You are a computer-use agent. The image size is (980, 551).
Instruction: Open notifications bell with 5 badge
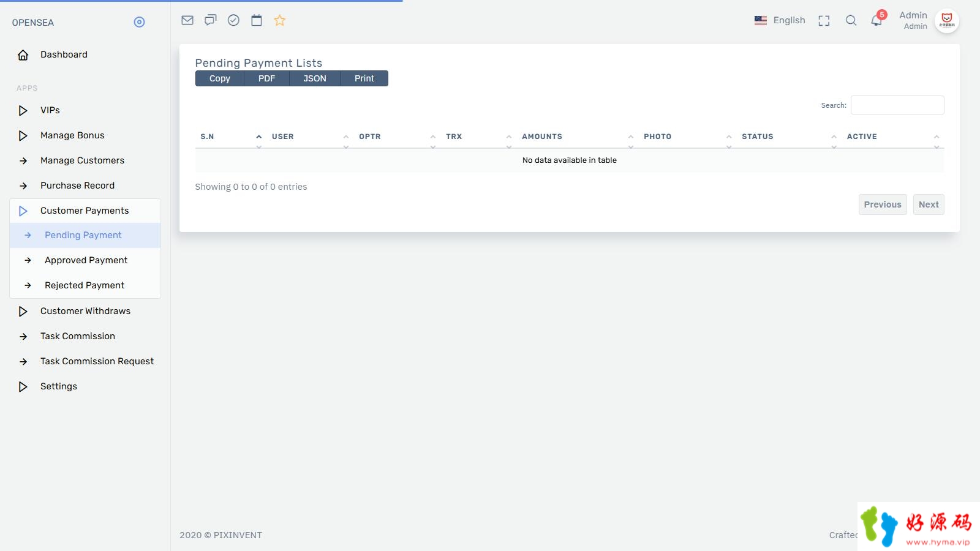(x=878, y=19)
